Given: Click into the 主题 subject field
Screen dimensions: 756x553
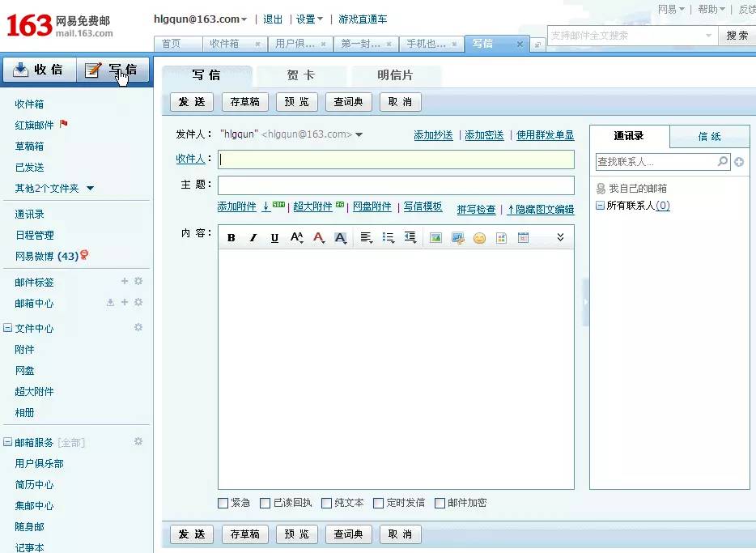Looking at the screenshot, I should [x=396, y=185].
